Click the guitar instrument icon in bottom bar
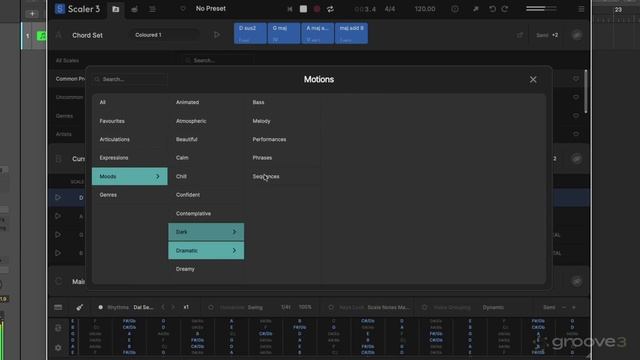The width and height of the screenshot is (640, 360). [x=80, y=307]
